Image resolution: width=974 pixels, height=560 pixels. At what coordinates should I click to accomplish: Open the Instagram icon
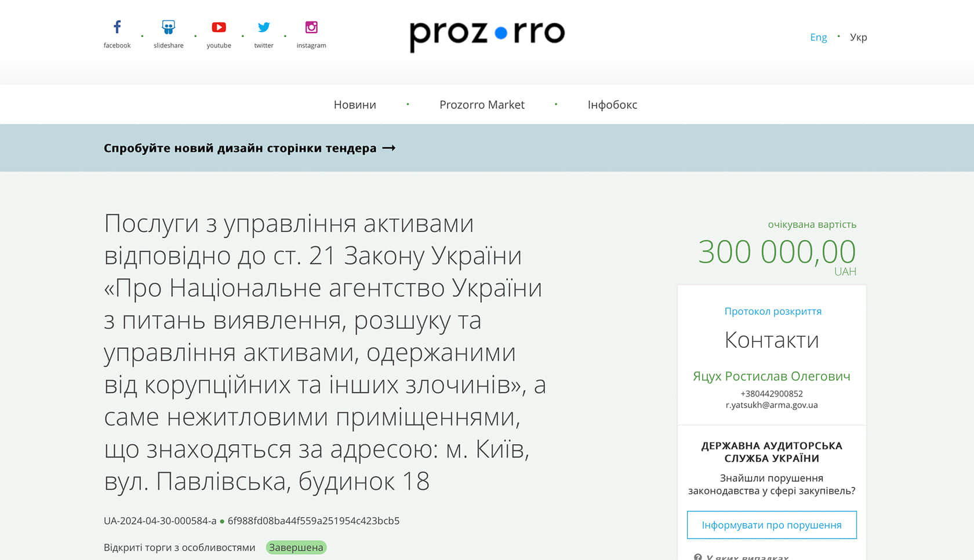[311, 27]
